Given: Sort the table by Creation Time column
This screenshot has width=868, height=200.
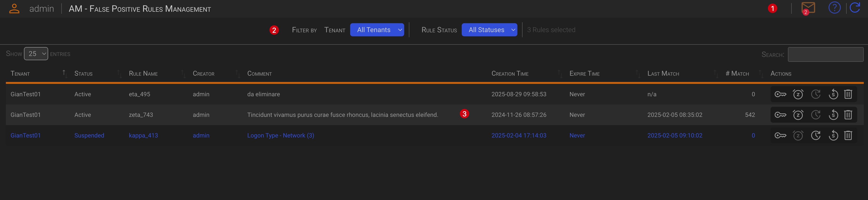Looking at the screenshot, I should click(x=509, y=74).
